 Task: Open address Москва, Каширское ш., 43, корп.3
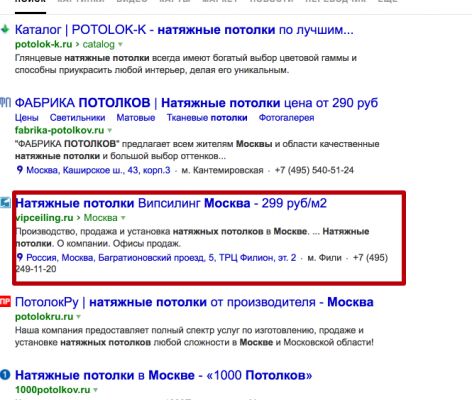[98, 170]
